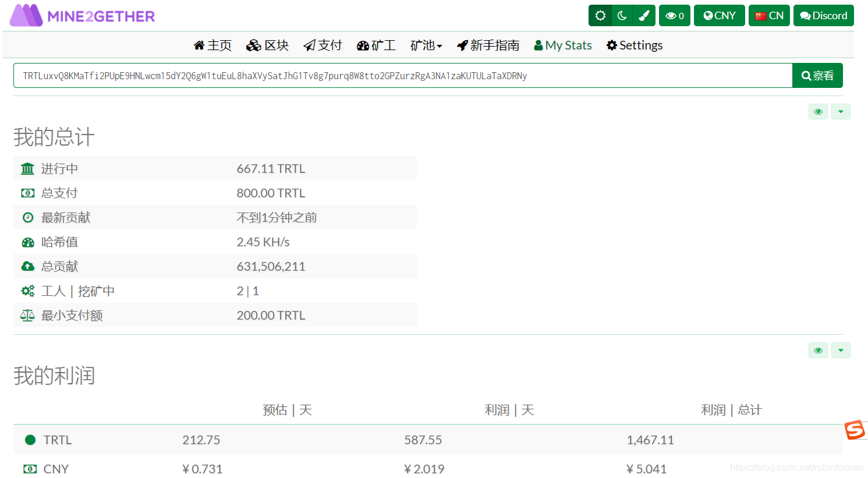
Task: Open the 支付 payments page
Action: [x=323, y=45]
